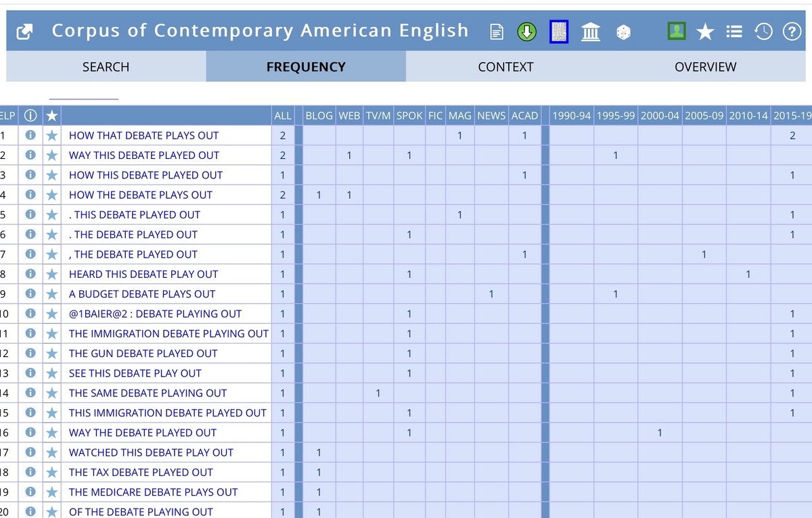Image resolution: width=812 pixels, height=518 pixels.
Task: Open HOW THAT DEBATE PLAYS OUT phrase link
Action: pyautogui.click(x=143, y=135)
